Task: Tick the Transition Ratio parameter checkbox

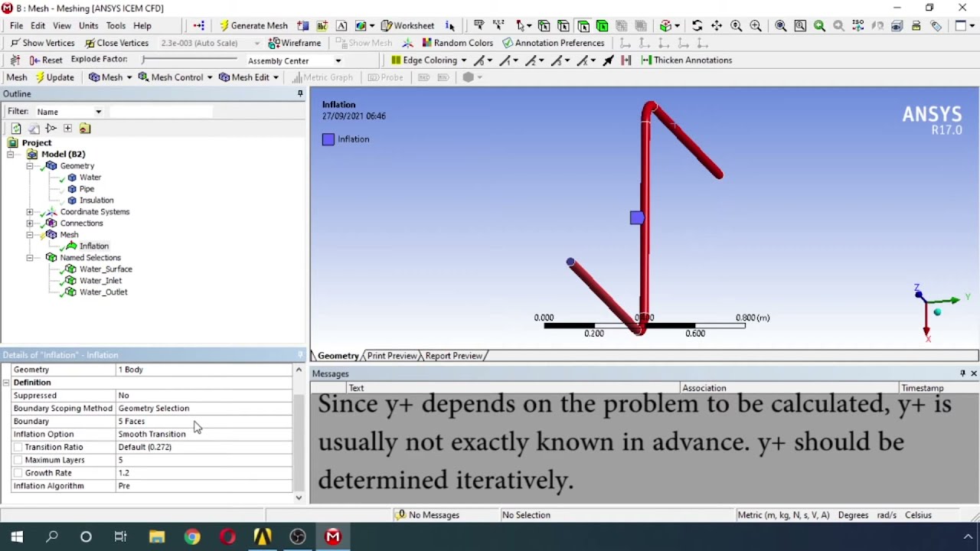Action: click(x=18, y=447)
